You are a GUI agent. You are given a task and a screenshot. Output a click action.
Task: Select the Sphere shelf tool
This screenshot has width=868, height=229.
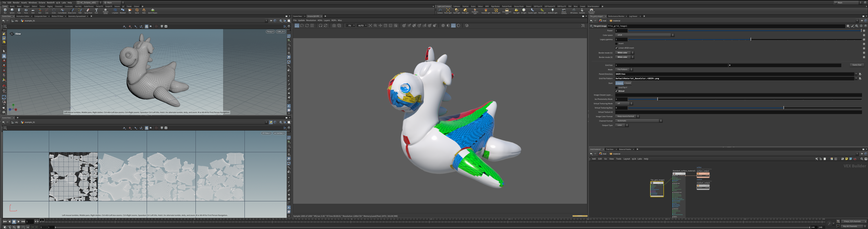12,11
